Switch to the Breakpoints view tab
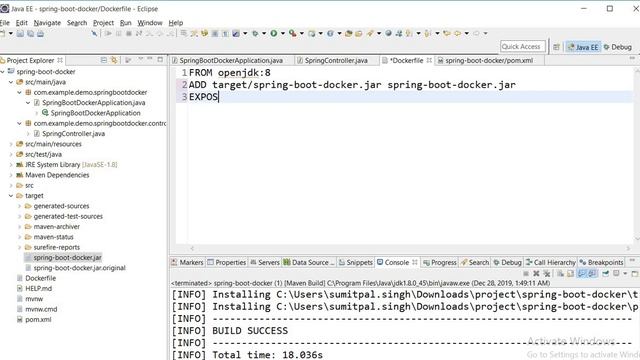 [601, 262]
